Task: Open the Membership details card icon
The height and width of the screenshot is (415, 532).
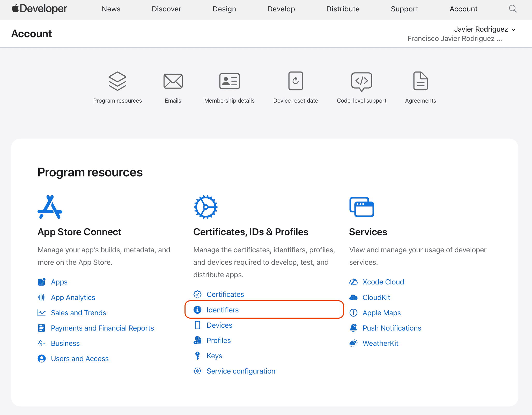Action: point(229,81)
